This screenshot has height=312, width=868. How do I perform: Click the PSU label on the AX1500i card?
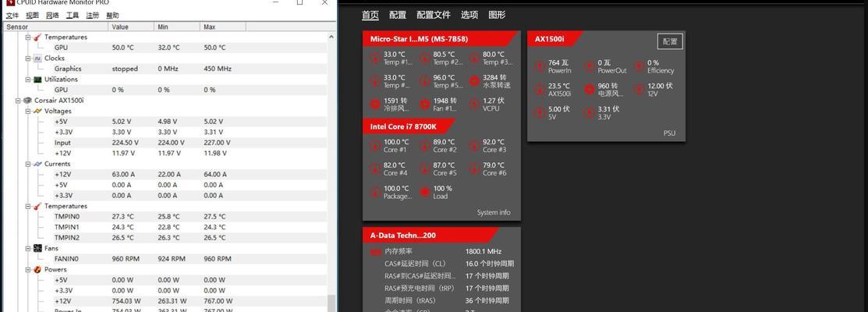coord(670,133)
